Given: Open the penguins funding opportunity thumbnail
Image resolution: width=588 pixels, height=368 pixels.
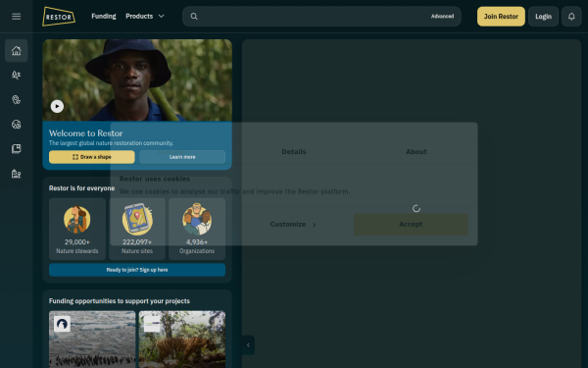Looking at the screenshot, I should (x=92, y=340).
